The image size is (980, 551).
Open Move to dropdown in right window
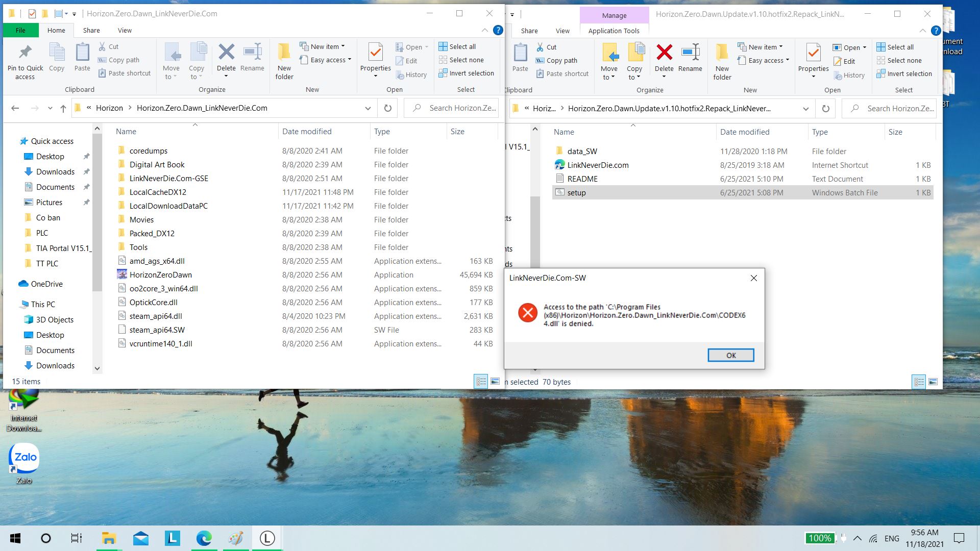[x=609, y=73]
